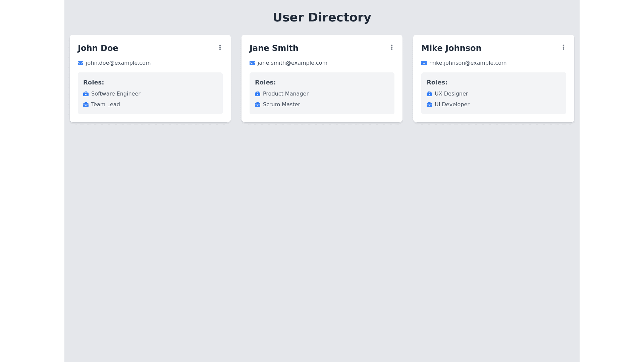Select the John Doe name heading
The width and height of the screenshot is (644, 362).
98,48
